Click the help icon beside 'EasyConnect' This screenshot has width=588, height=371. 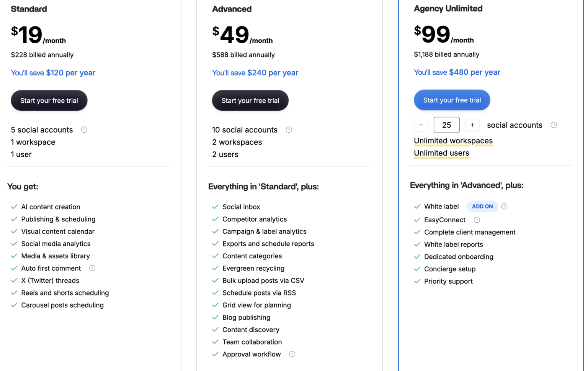[x=477, y=220]
